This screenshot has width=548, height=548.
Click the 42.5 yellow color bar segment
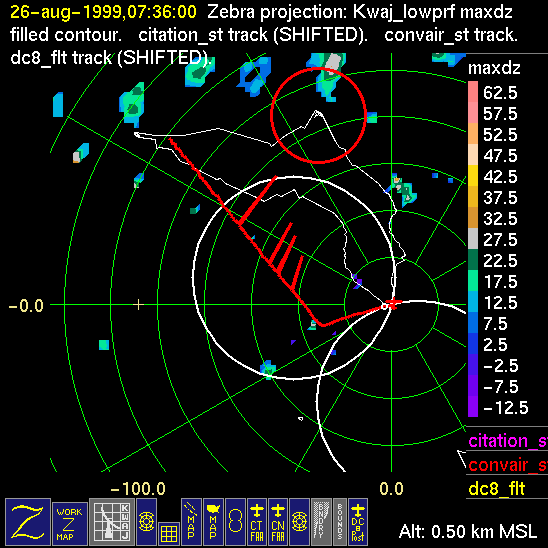(473, 176)
